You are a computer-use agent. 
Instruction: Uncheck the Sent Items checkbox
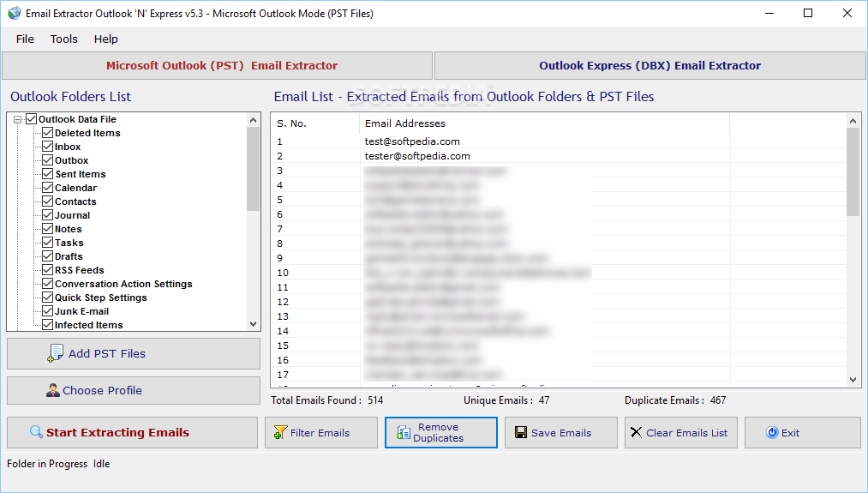[48, 174]
